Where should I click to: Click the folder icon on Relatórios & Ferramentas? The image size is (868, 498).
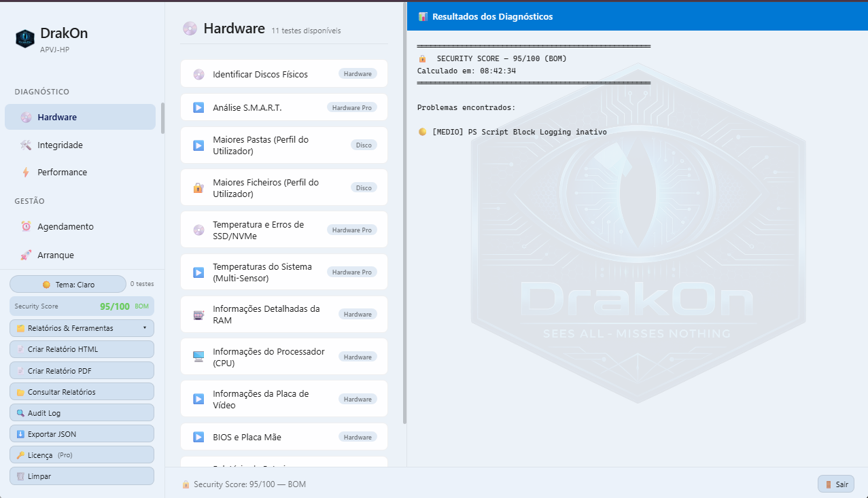[x=20, y=328]
